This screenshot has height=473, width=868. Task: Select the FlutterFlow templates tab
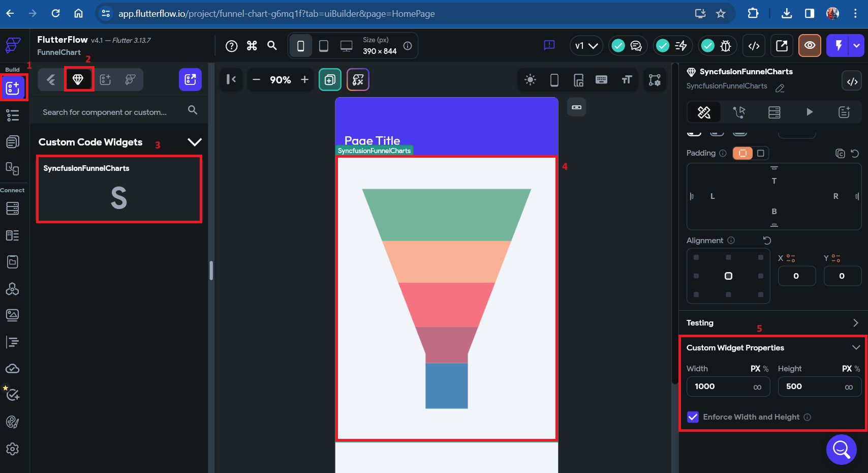131,79
